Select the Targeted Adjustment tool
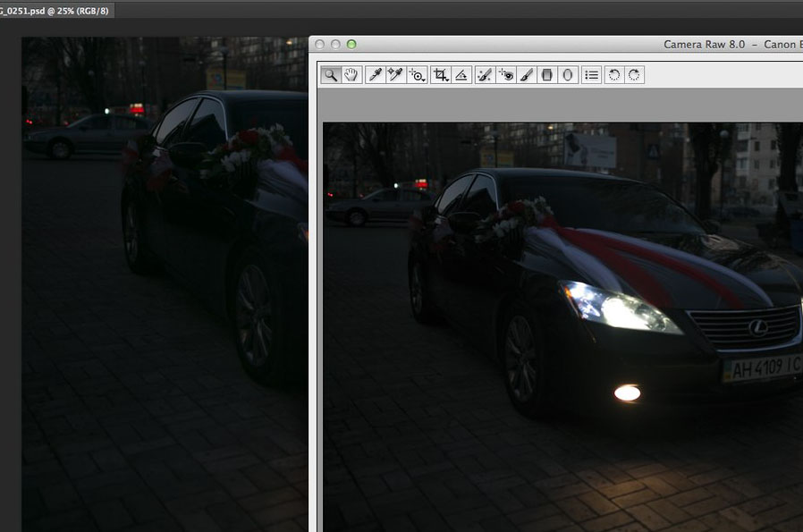The height and width of the screenshot is (532, 803). [x=417, y=75]
